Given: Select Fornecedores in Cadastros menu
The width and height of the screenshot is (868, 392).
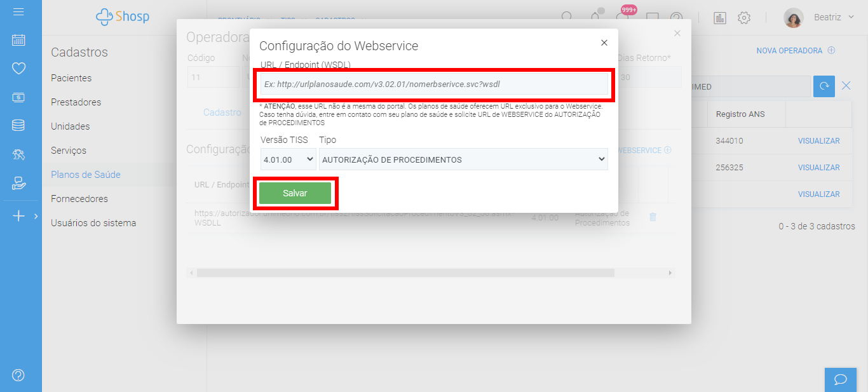Looking at the screenshot, I should point(79,199).
